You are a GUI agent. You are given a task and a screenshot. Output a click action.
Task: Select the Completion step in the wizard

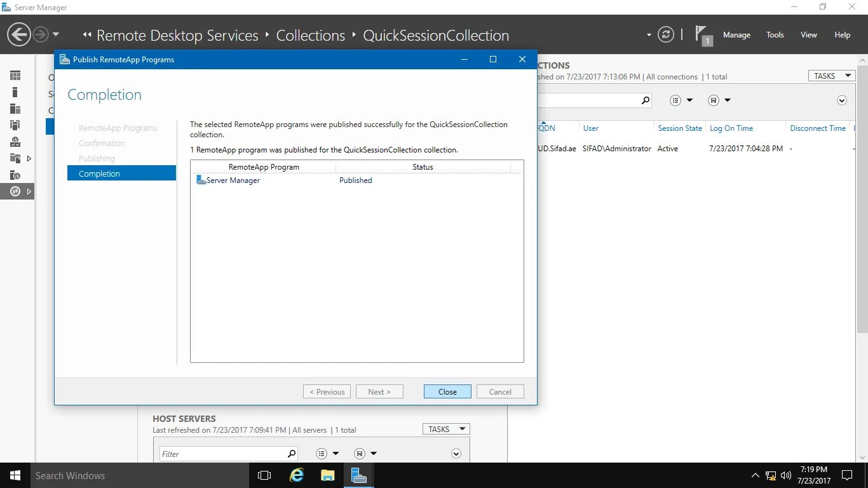121,173
